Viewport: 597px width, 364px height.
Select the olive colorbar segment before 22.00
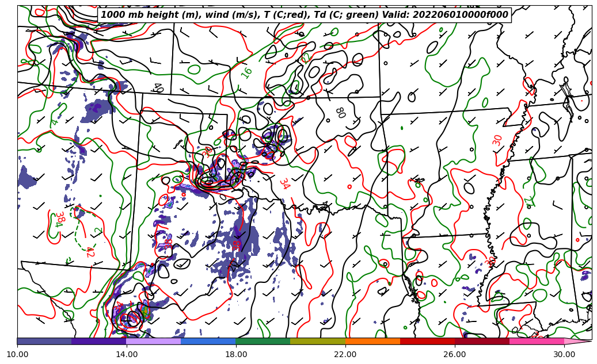tap(318, 341)
